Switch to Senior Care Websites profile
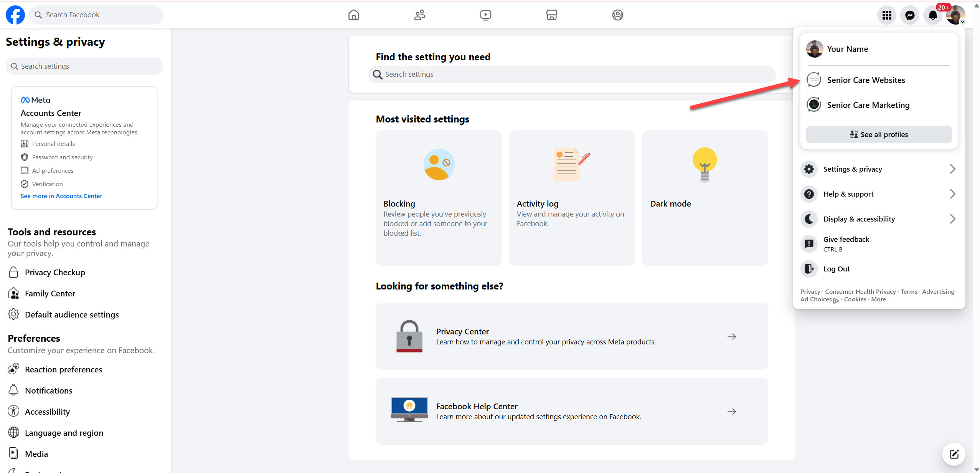The image size is (980, 473). coord(866,80)
